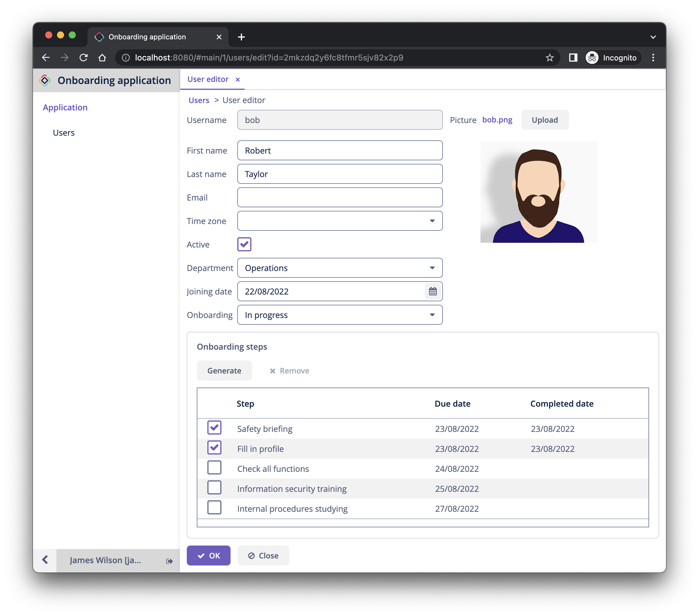Screen dimensions: 699x616
Task: Select the Application menu section
Action: pos(65,107)
